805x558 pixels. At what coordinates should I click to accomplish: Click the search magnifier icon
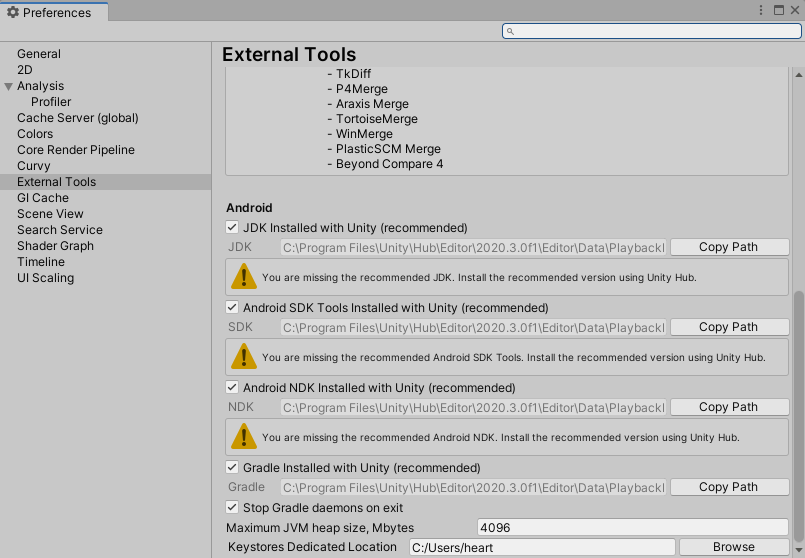[510, 31]
